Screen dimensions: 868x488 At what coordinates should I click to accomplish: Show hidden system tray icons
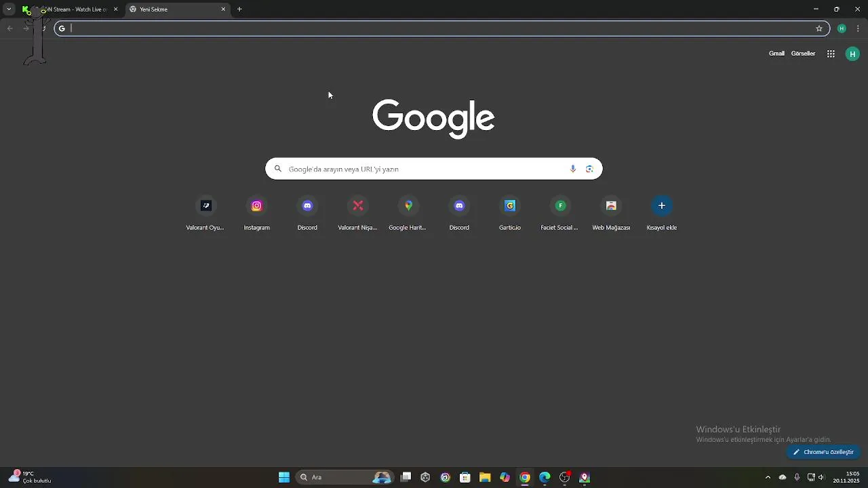768,477
